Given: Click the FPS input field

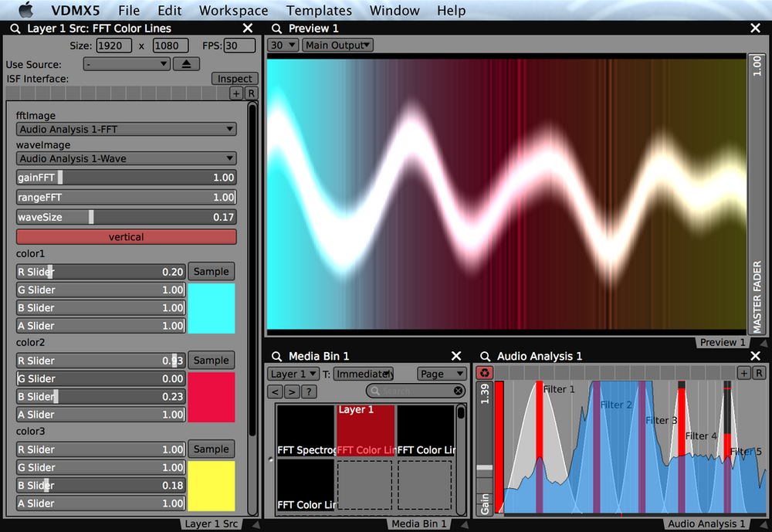Looking at the screenshot, I should click(x=240, y=46).
